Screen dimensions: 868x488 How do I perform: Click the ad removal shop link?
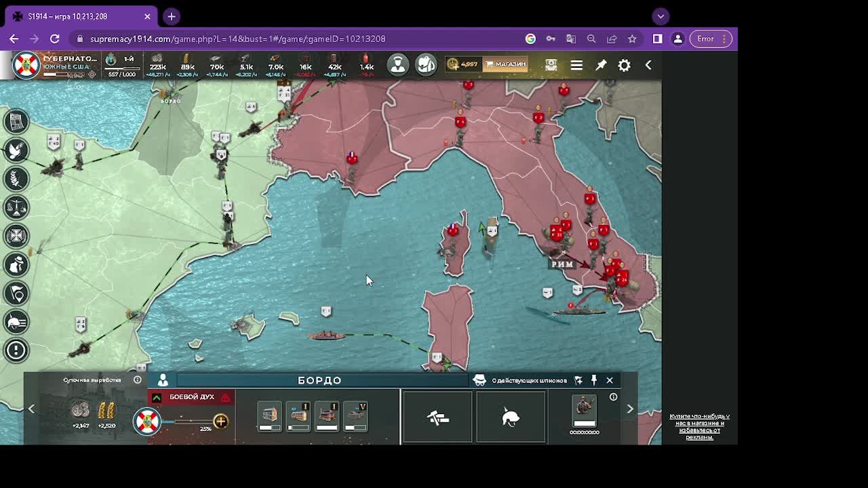point(699,426)
